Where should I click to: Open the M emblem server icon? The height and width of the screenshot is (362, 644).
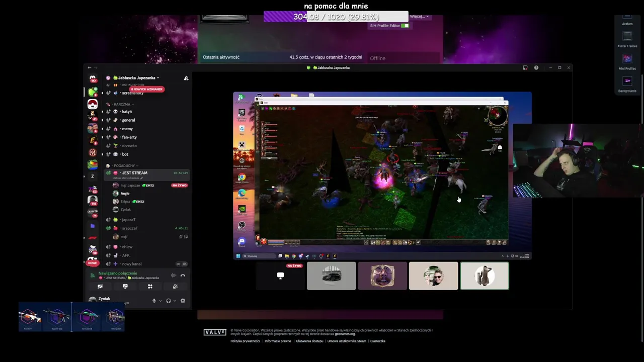(x=93, y=153)
